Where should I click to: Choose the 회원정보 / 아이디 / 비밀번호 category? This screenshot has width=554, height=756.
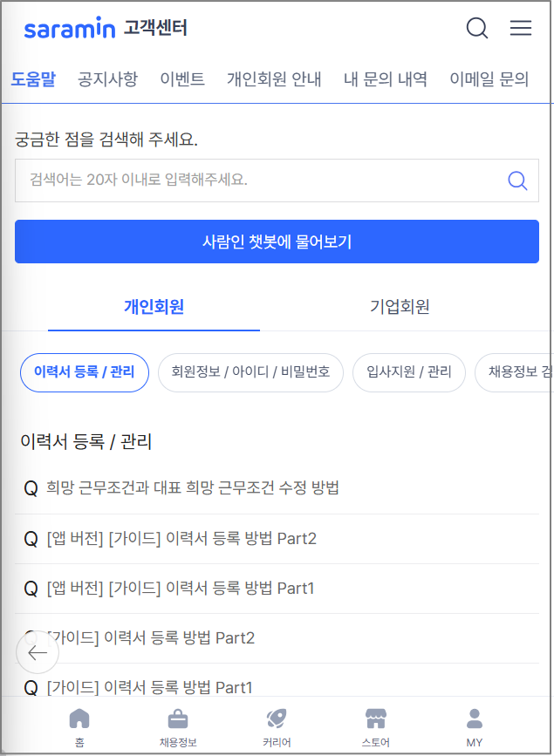point(250,372)
